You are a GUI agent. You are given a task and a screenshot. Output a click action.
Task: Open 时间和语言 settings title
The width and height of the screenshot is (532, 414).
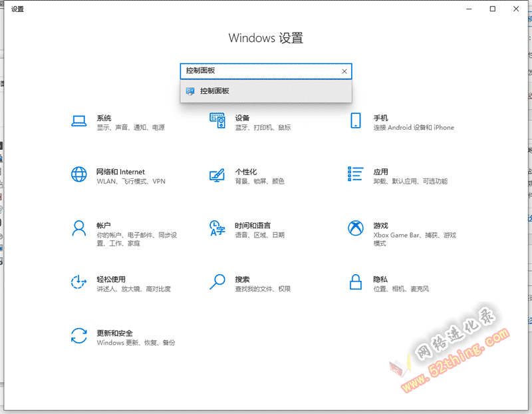(253, 226)
